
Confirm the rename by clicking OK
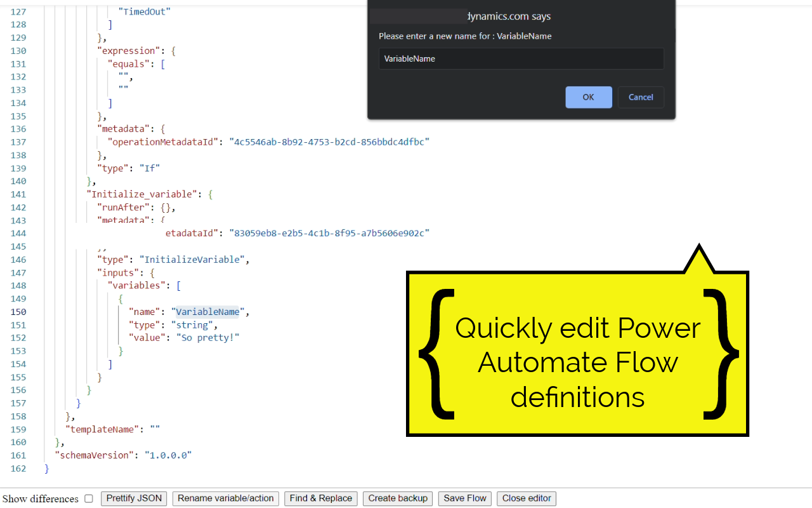click(x=588, y=97)
